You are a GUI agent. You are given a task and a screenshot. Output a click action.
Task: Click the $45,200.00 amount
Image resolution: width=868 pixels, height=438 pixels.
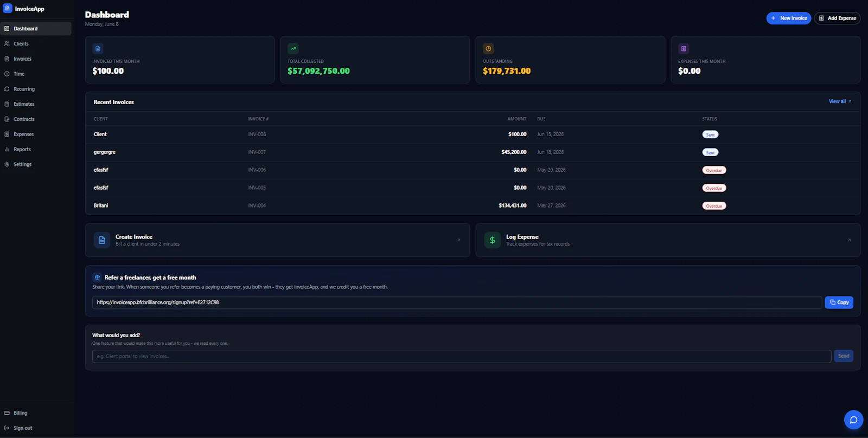point(514,152)
